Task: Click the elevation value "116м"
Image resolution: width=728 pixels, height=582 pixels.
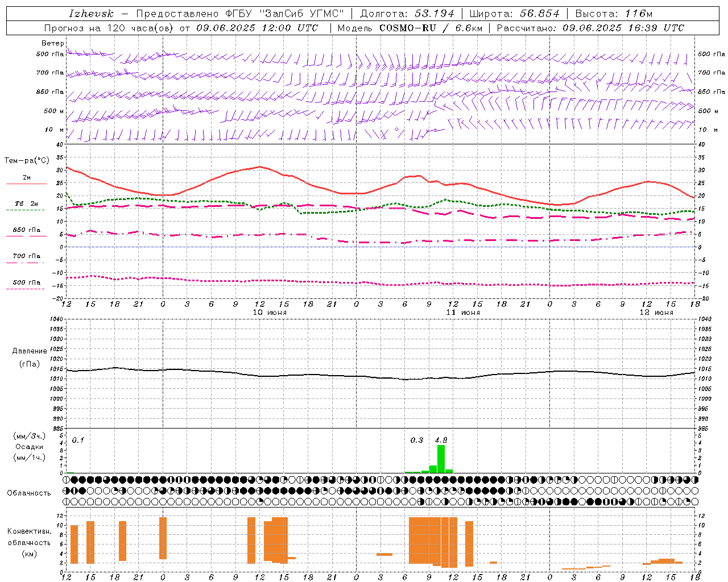Action: point(638,14)
